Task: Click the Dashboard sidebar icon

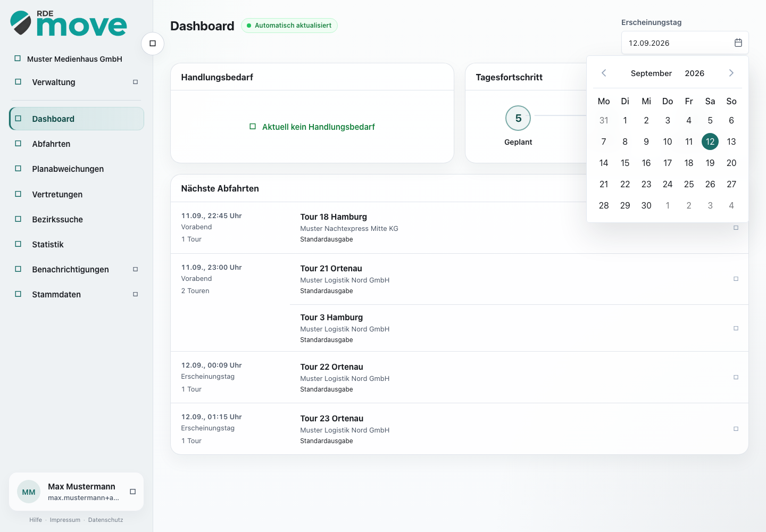Action: pyautogui.click(x=18, y=119)
